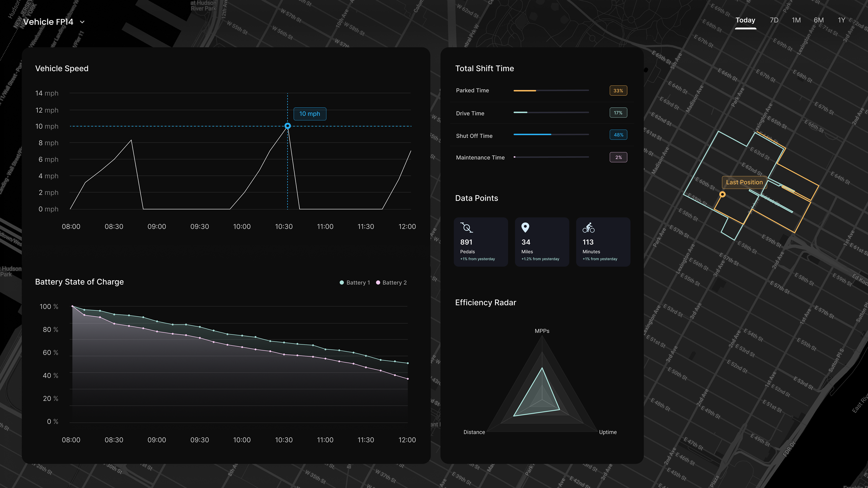Screen dimensions: 868x488
Task: Toggle Battery 1 legend series
Action: pyautogui.click(x=355, y=282)
